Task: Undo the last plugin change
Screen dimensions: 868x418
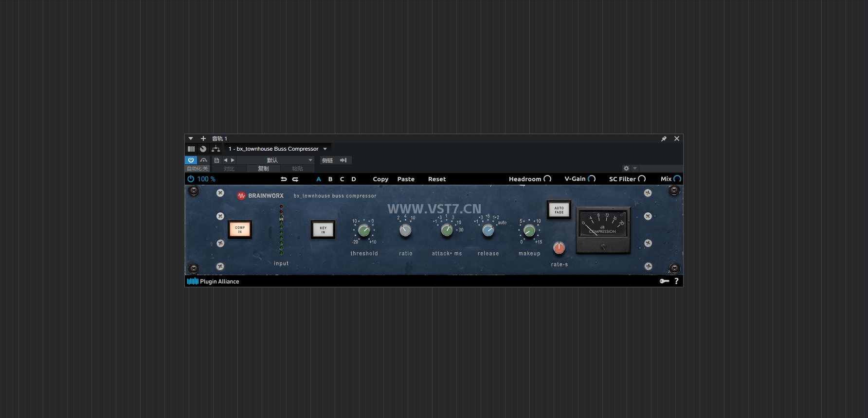Action: click(284, 179)
